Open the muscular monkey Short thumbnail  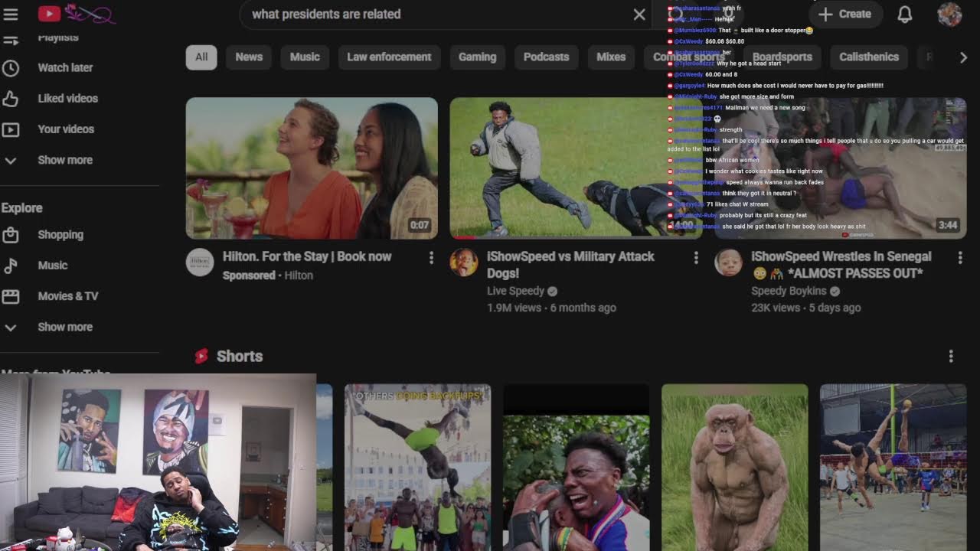734,468
